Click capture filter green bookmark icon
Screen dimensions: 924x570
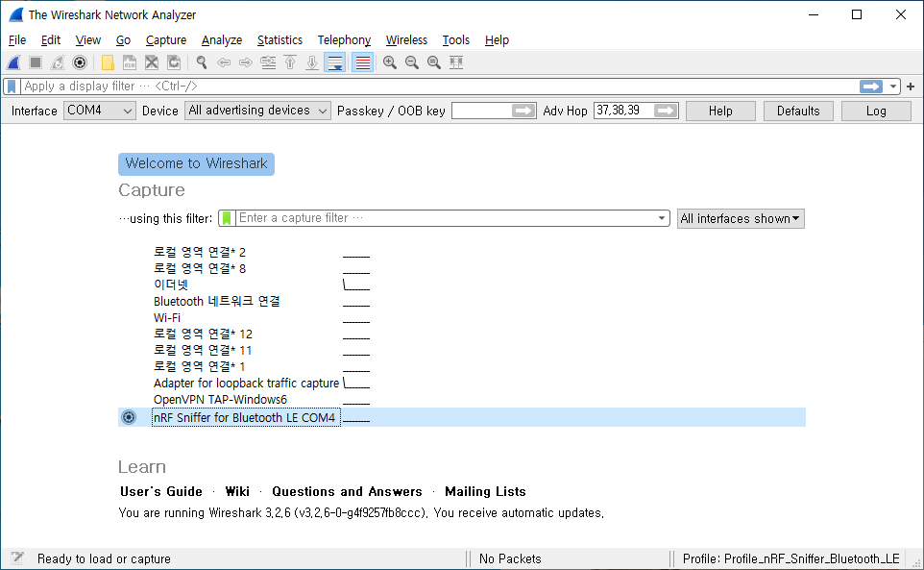click(227, 219)
